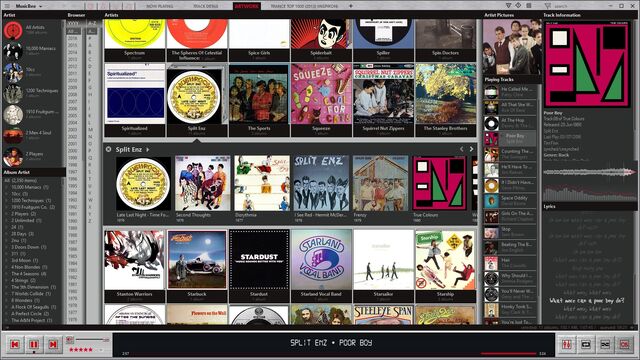Skip to the previous track

coord(15,344)
